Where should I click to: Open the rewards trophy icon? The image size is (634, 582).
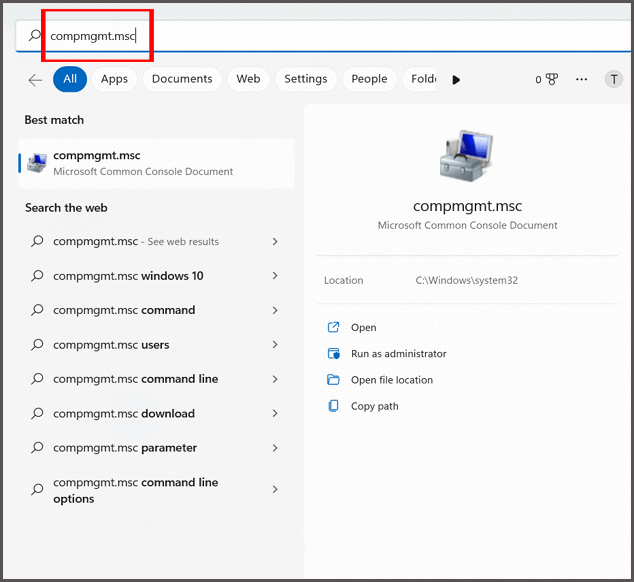pyautogui.click(x=552, y=79)
